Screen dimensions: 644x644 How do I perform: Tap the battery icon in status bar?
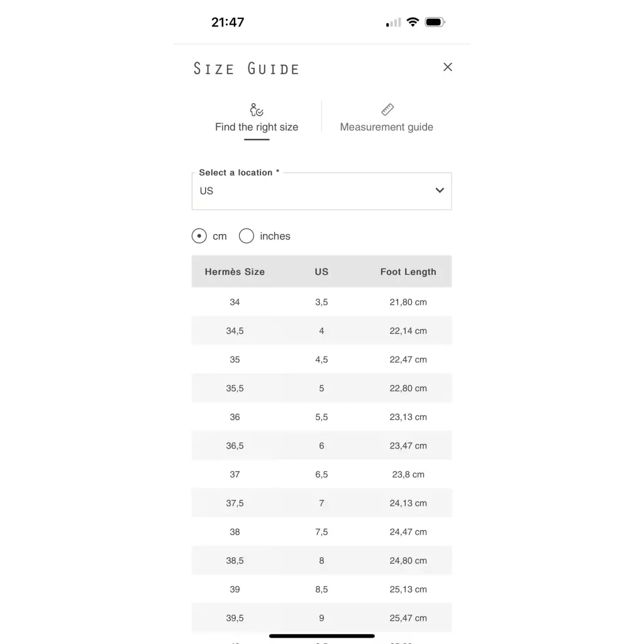click(x=435, y=23)
